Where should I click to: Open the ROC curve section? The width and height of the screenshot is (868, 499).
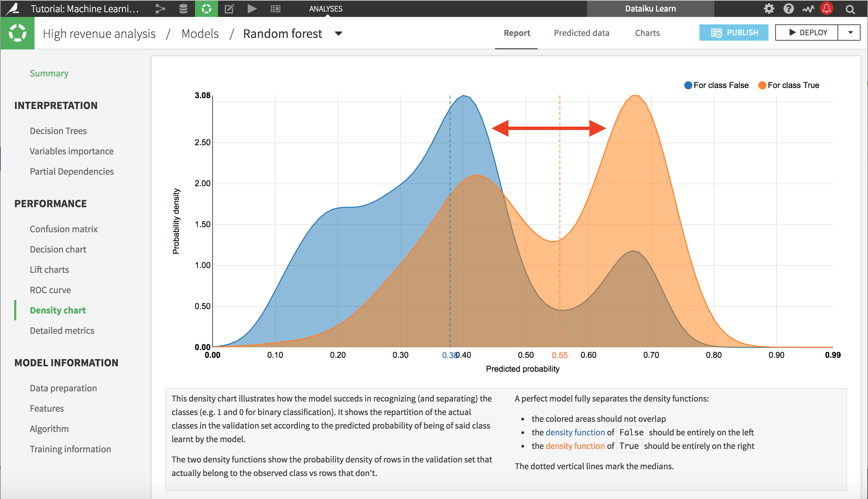(x=50, y=289)
